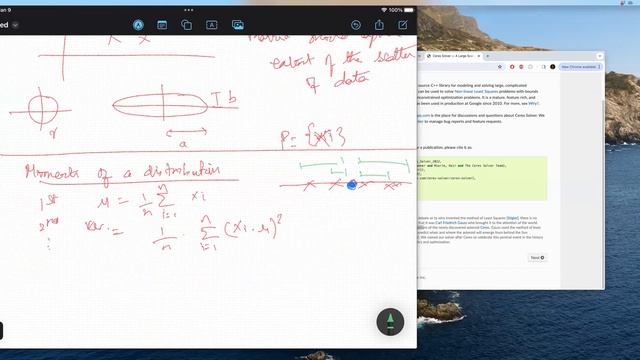This screenshot has width=640, height=360.
Task: Select the Ceres Solver tab in Chrome
Action: point(452,56)
